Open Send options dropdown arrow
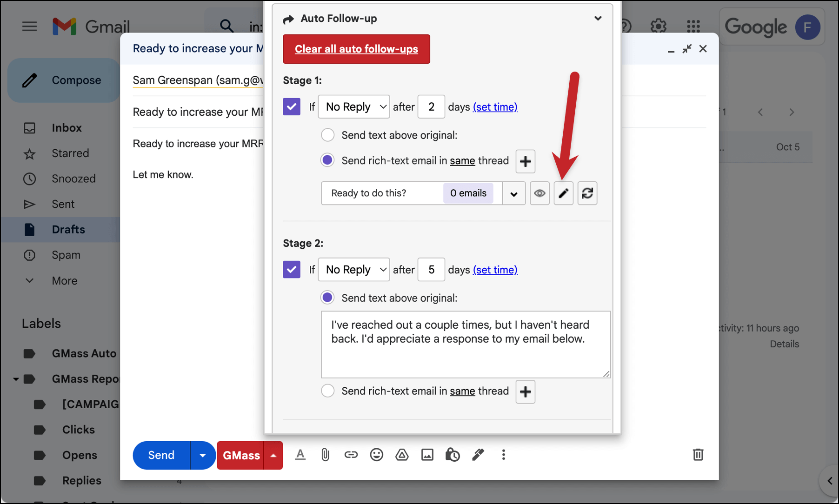The height and width of the screenshot is (504, 839). tap(203, 455)
